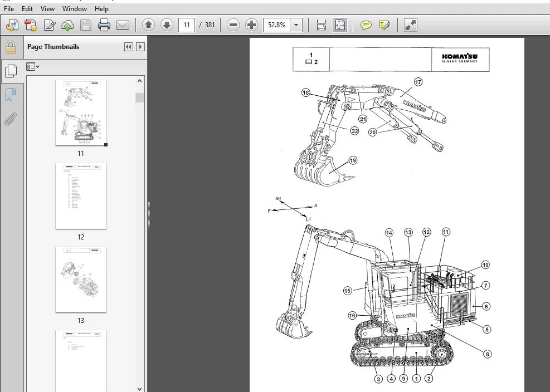
Task: Print the document using printer icon
Action: [x=104, y=25]
